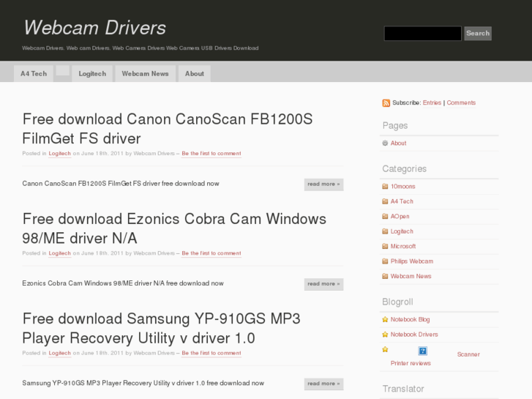Click star icon beside Printer reviews row
532x399 pixels.
point(385,349)
